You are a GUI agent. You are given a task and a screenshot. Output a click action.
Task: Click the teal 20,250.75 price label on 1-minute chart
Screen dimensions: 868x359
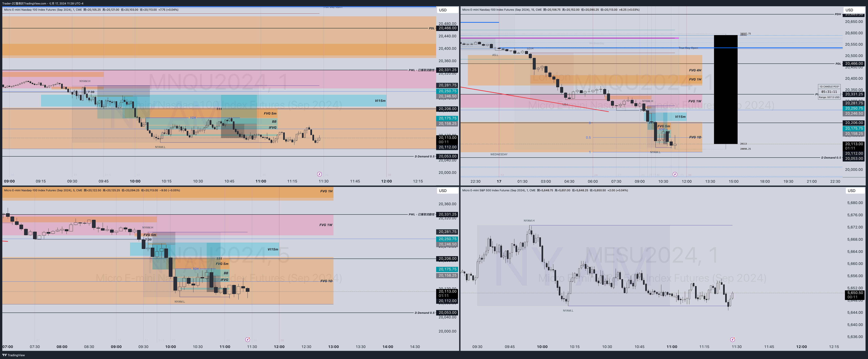point(448,91)
